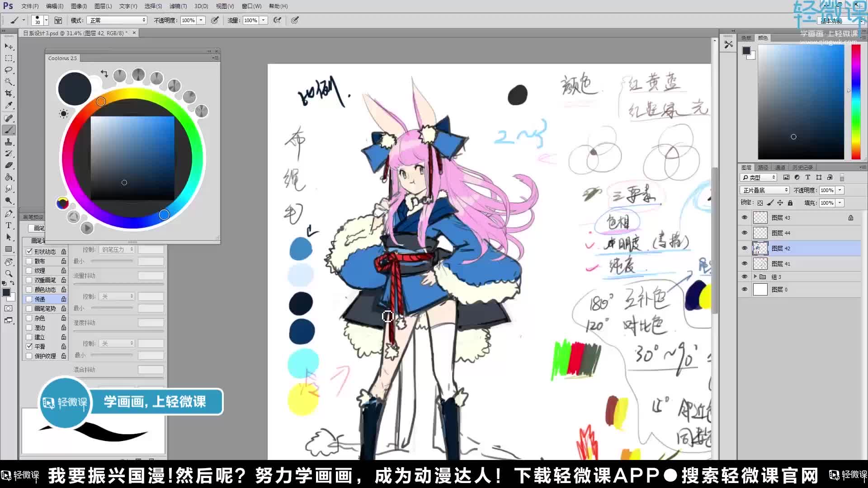Select the Paint Bucket tool
This screenshot has height=488, width=868.
pos(9,177)
